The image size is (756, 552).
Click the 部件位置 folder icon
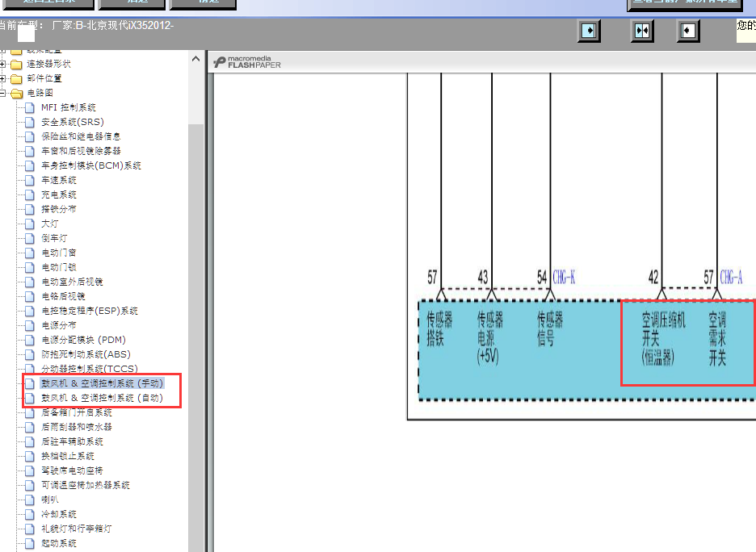(x=16, y=78)
